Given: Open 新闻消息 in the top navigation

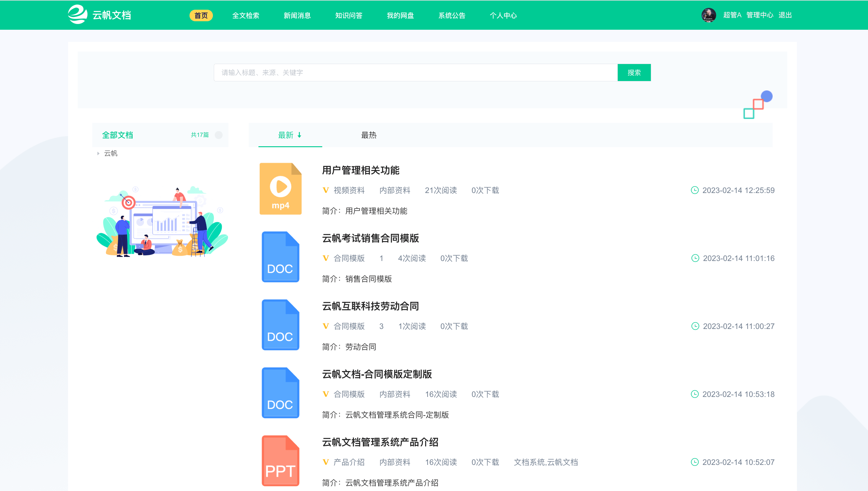Looking at the screenshot, I should click(297, 15).
